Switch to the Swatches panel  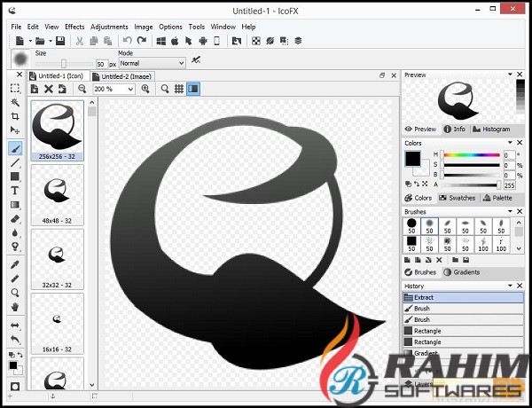coord(457,198)
